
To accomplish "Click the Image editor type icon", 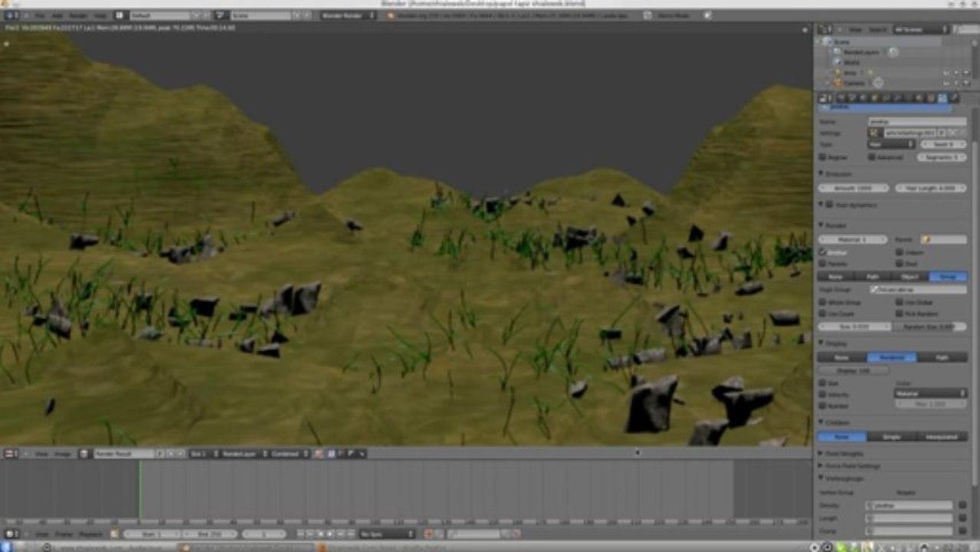I will (x=11, y=454).
